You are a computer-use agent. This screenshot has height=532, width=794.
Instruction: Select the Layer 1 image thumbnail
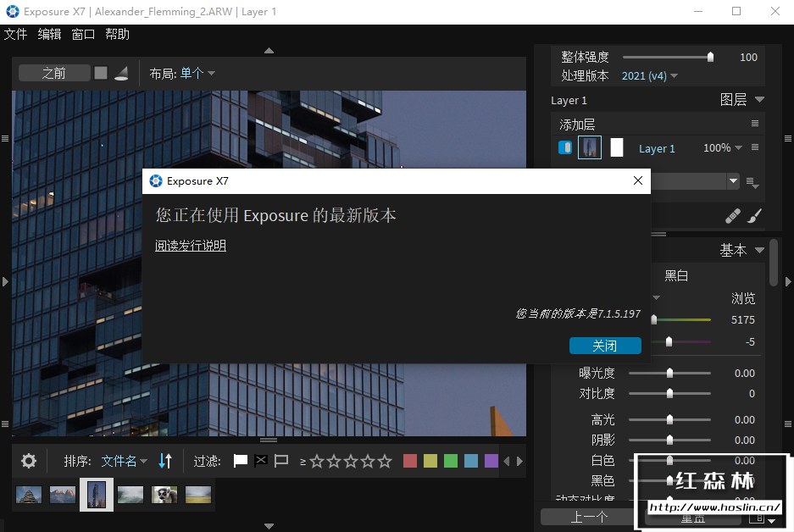tap(590, 147)
